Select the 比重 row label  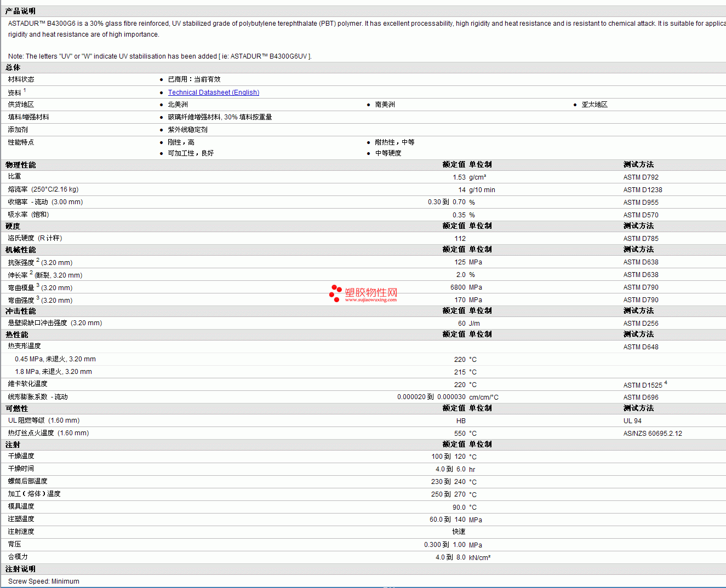tap(15, 176)
